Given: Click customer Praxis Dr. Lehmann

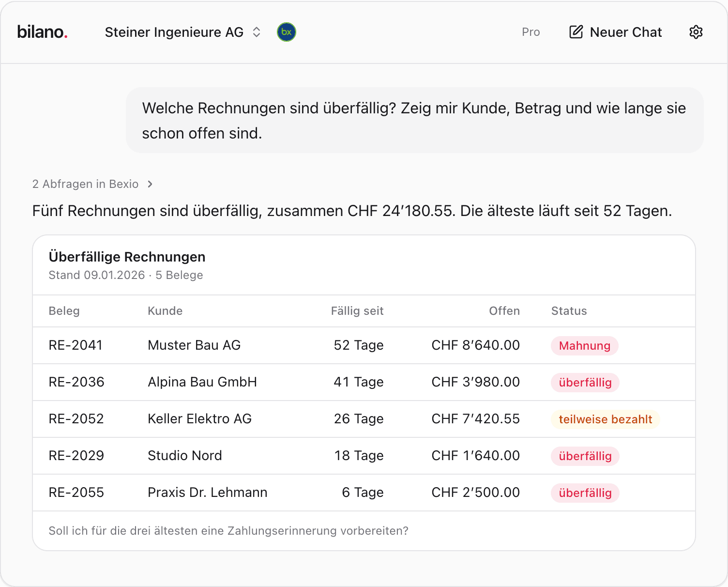Looking at the screenshot, I should pos(208,493).
